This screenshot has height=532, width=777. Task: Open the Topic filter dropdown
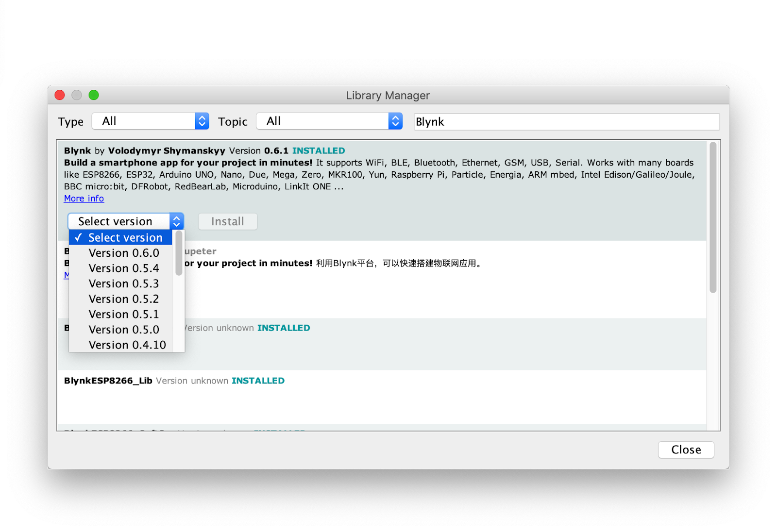(x=329, y=121)
